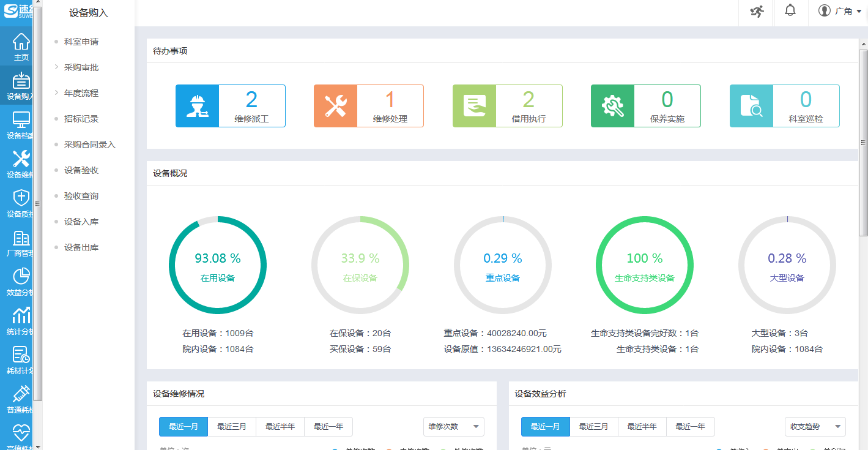This screenshot has height=450, width=868.
Task: Click the 科室巡检 document search icon
Action: (x=751, y=106)
